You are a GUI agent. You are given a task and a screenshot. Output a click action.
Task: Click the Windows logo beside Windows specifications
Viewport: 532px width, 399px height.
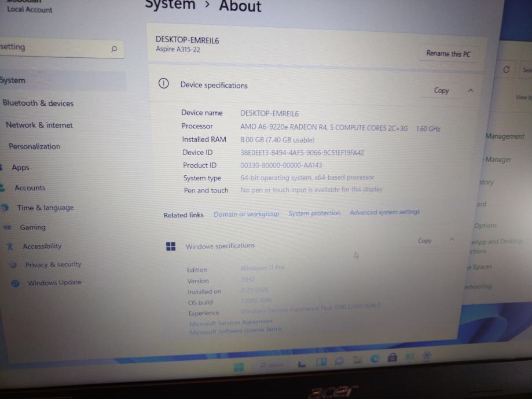point(171,246)
